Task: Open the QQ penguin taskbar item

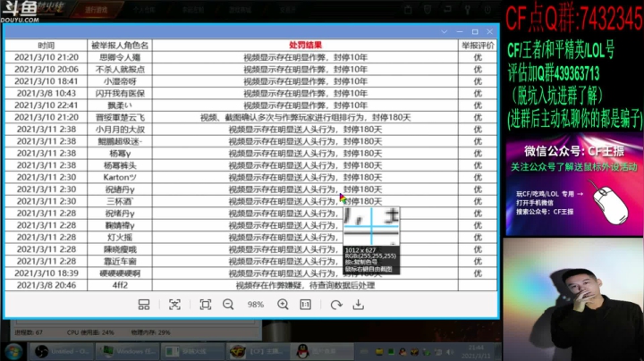Action: click(x=323, y=351)
